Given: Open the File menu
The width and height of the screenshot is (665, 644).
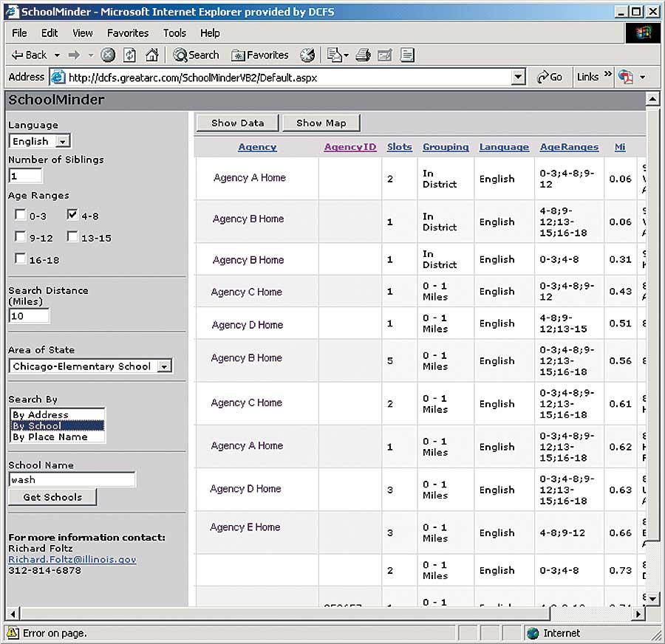Looking at the screenshot, I should (19, 33).
